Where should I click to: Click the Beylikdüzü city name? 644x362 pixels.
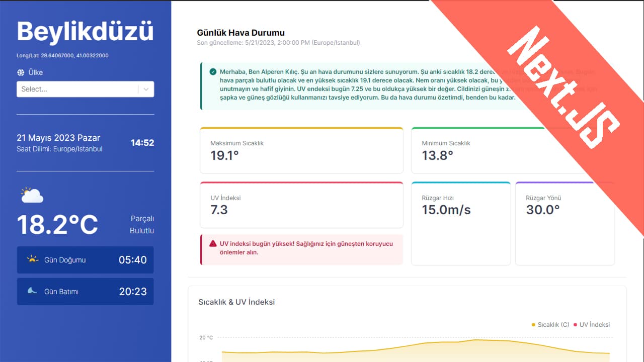click(86, 32)
